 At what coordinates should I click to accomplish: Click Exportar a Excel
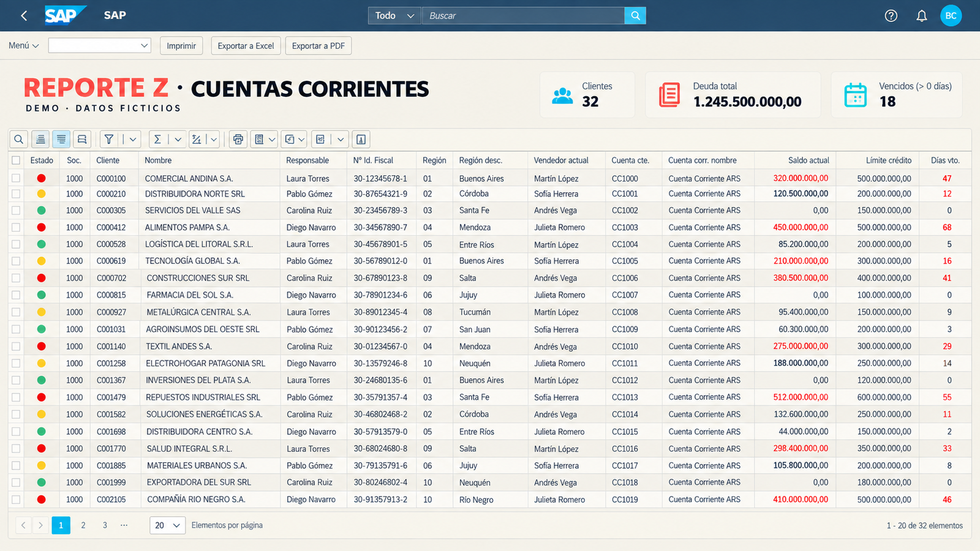click(x=246, y=46)
